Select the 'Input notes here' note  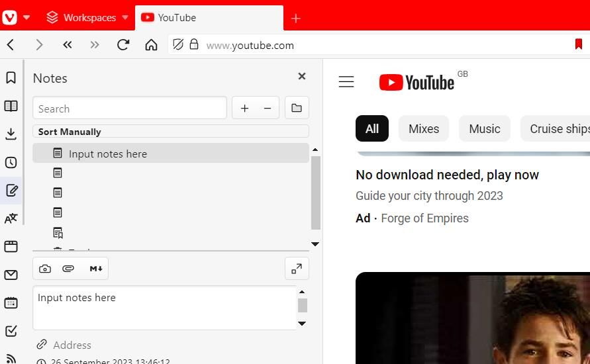[171, 153]
